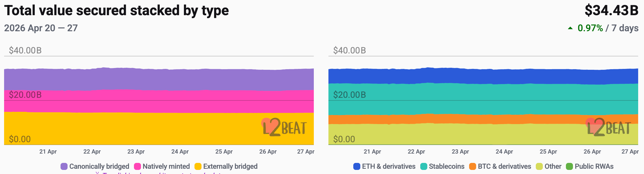Toggle the Stablecoins series via its legend label
644x174 pixels.
[x=446, y=166]
